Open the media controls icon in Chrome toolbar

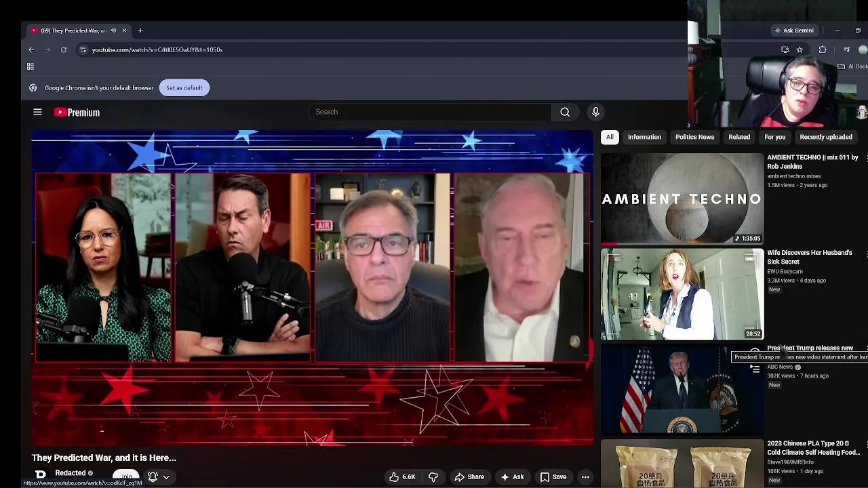(x=846, y=49)
